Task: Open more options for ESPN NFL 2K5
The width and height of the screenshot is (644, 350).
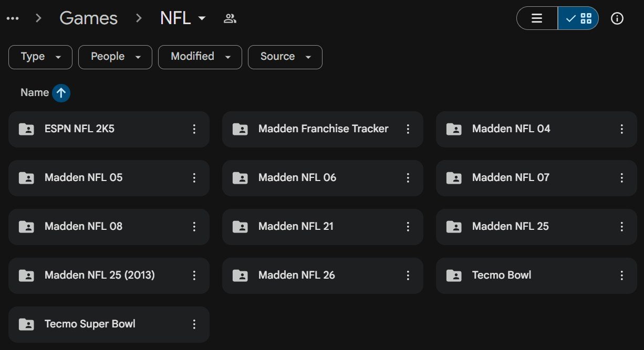Action: coord(194,129)
